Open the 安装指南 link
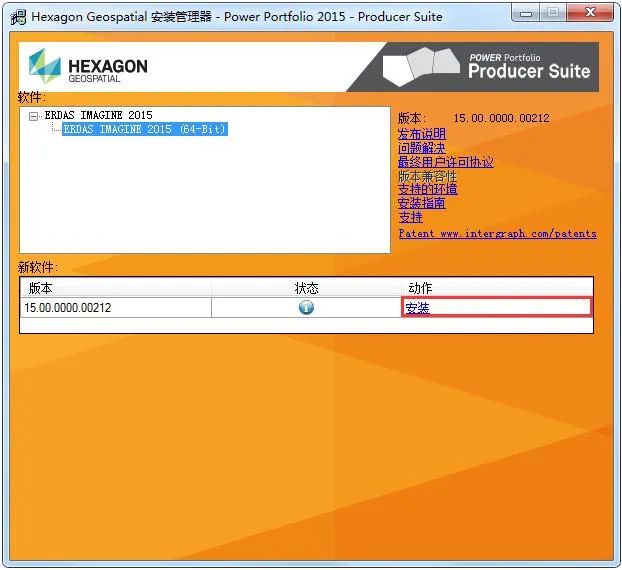Screen dimensions: 622x570 click(x=421, y=203)
